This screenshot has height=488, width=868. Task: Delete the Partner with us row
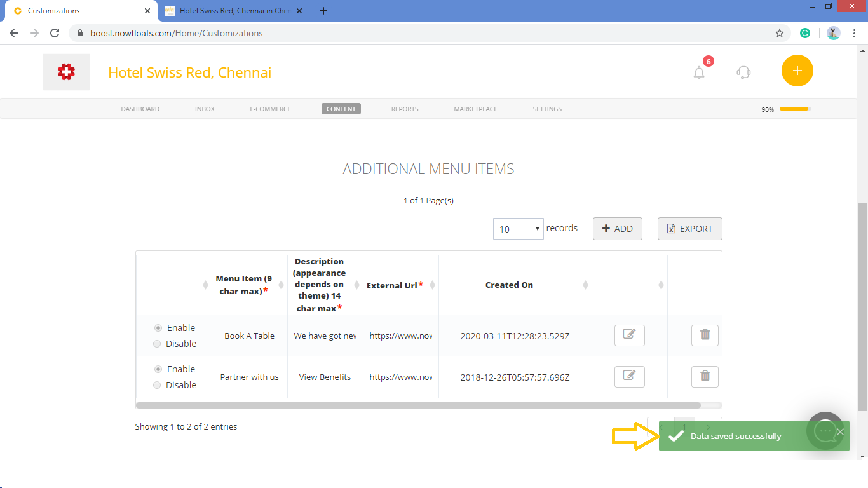[x=705, y=377]
